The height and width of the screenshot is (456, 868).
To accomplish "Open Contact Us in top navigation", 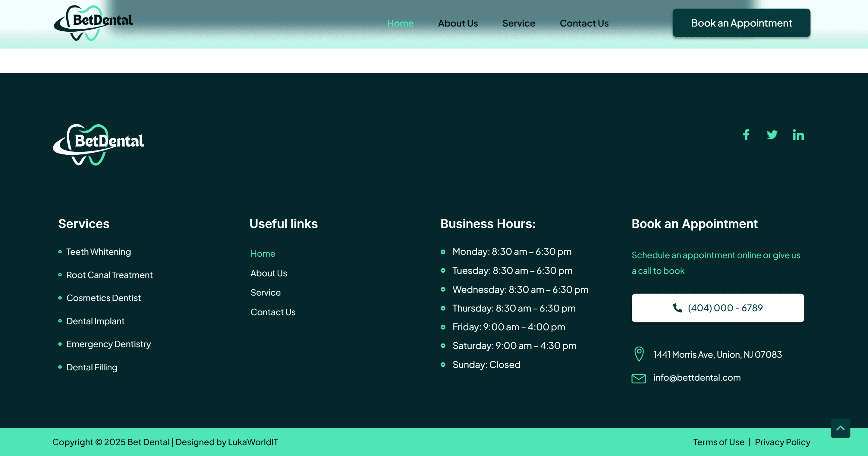I will coord(584,23).
